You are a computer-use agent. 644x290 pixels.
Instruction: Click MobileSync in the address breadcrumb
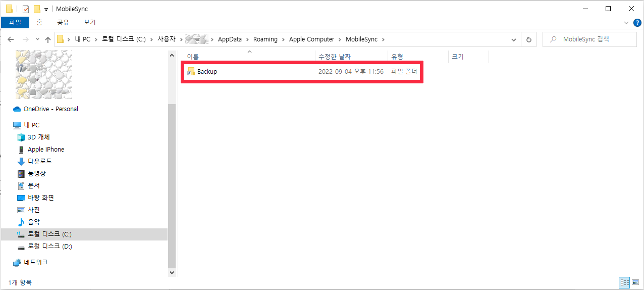click(x=362, y=39)
